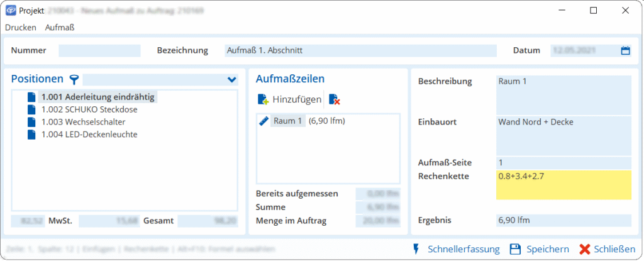
Task: Select position 1.003 Wechselschalter
Action: 83,121
